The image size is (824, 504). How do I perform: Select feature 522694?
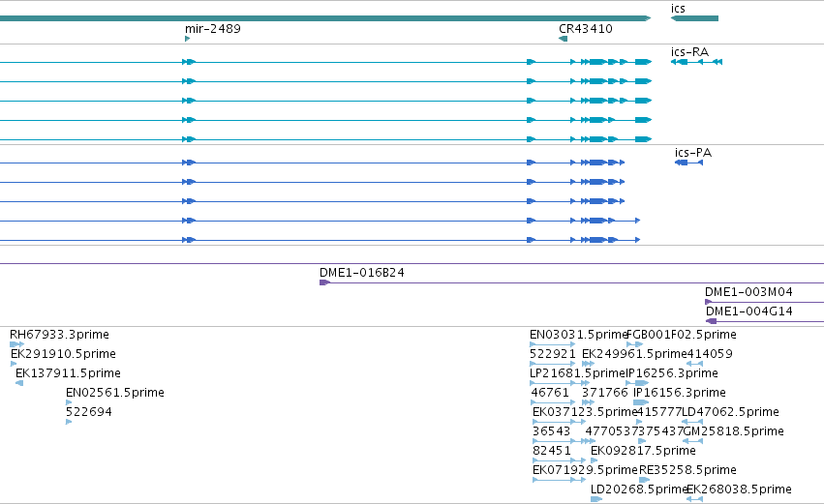(x=89, y=412)
